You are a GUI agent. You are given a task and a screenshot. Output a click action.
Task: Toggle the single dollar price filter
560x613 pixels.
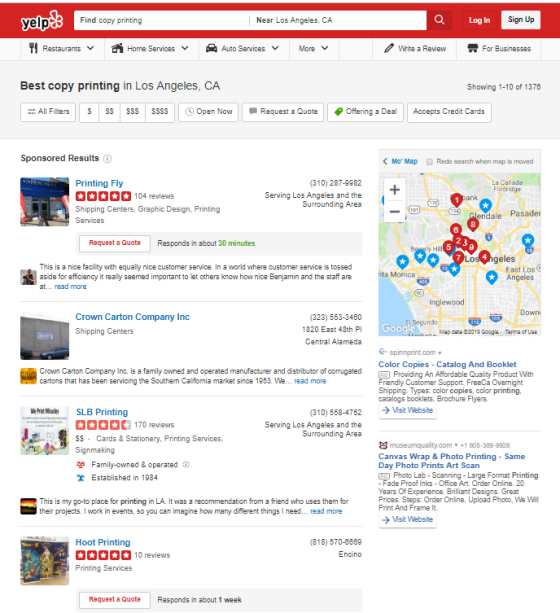click(x=89, y=112)
